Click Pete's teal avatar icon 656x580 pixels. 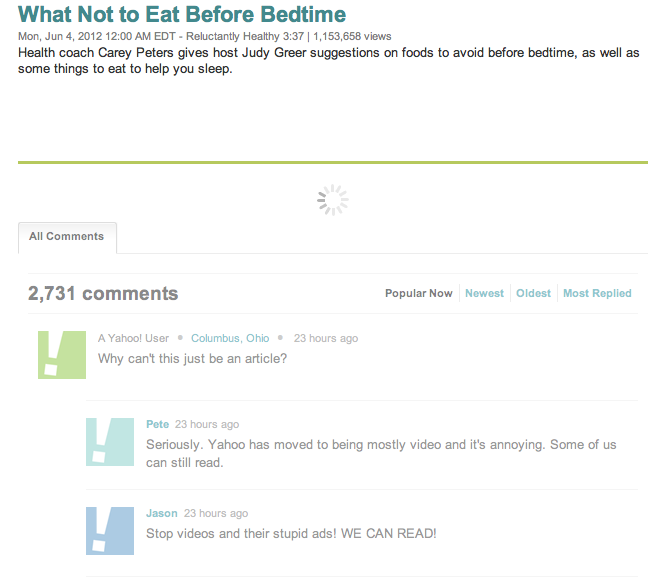[x=110, y=442]
